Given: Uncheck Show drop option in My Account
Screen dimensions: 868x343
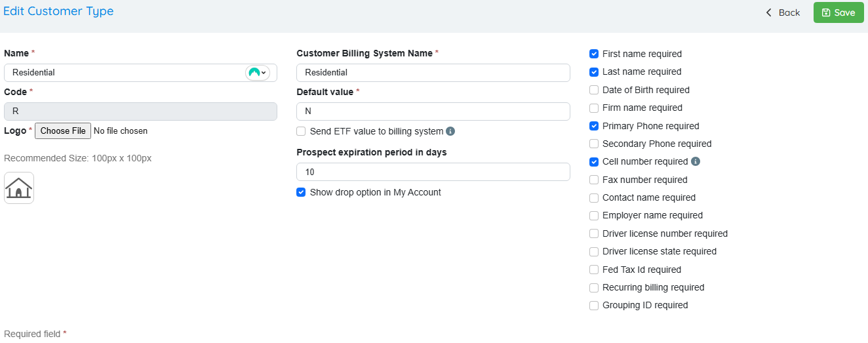Looking at the screenshot, I should tap(301, 192).
